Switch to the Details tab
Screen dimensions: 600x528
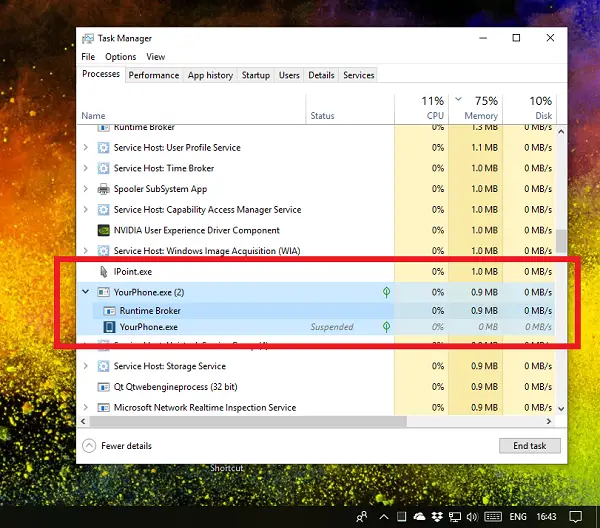pyautogui.click(x=321, y=75)
